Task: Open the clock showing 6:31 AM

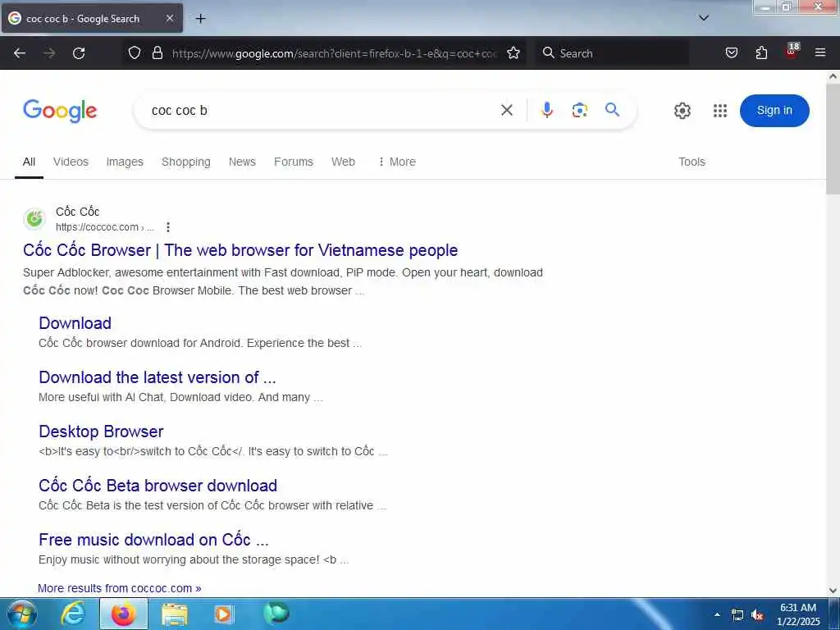Action: (798, 614)
